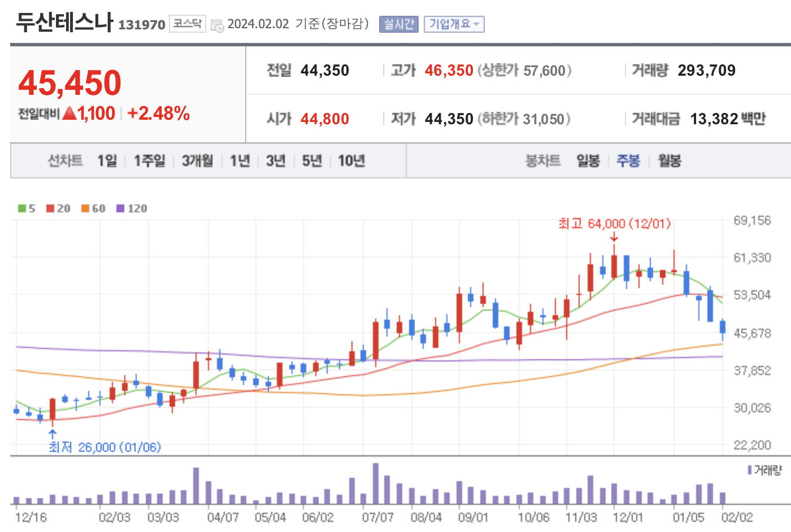Select the 3개월 line chart tab
791x532 pixels.
coord(198,161)
